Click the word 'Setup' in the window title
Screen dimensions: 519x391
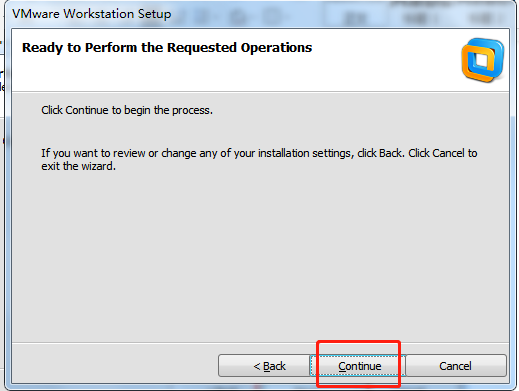[x=154, y=14]
